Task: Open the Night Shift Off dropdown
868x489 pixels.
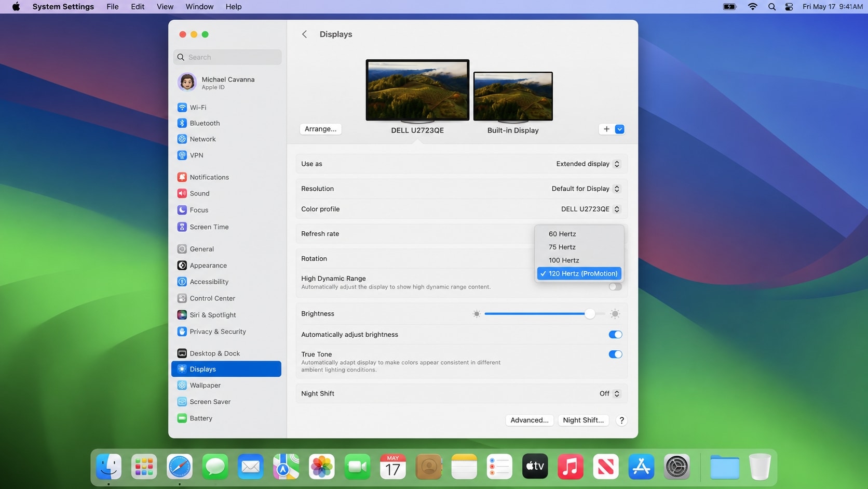Action: (609, 394)
